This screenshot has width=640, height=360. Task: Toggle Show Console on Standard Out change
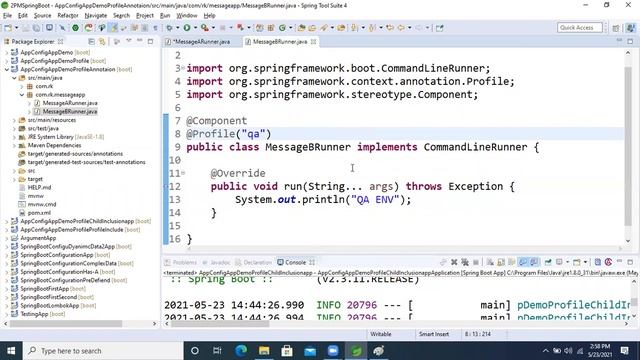tap(523, 262)
